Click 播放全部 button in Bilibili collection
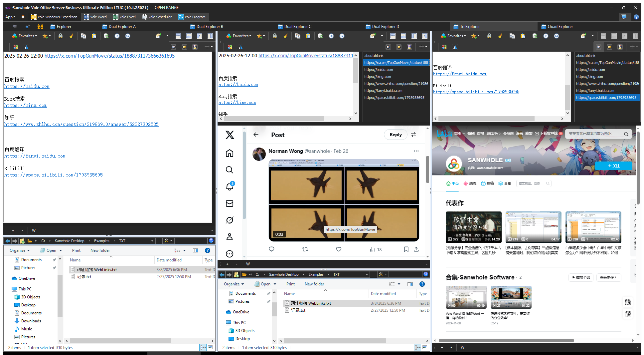The image size is (644, 355). (x=581, y=277)
